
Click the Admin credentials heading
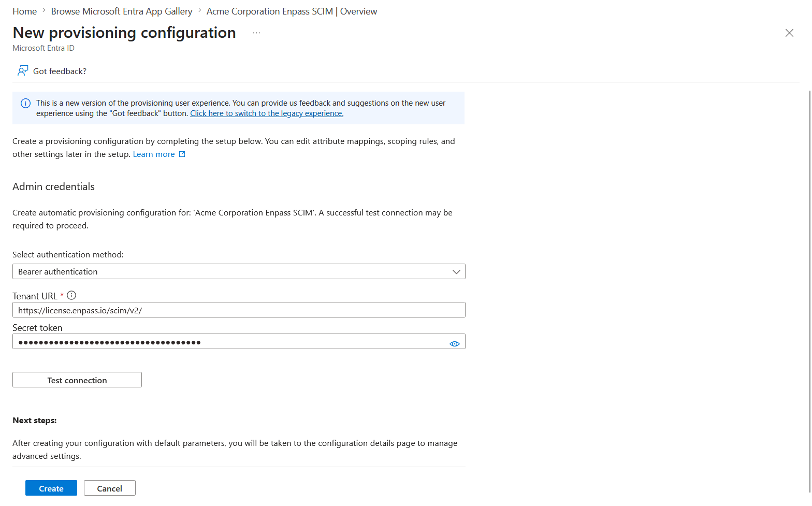coord(53,186)
